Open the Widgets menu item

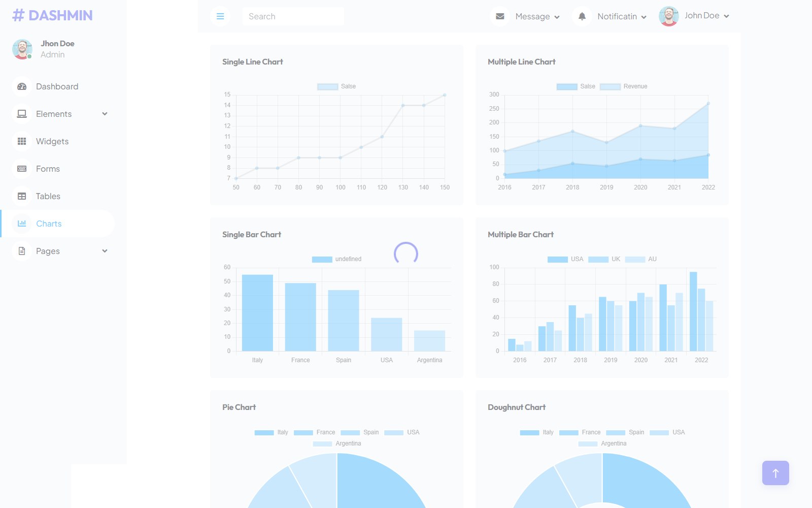point(57,141)
